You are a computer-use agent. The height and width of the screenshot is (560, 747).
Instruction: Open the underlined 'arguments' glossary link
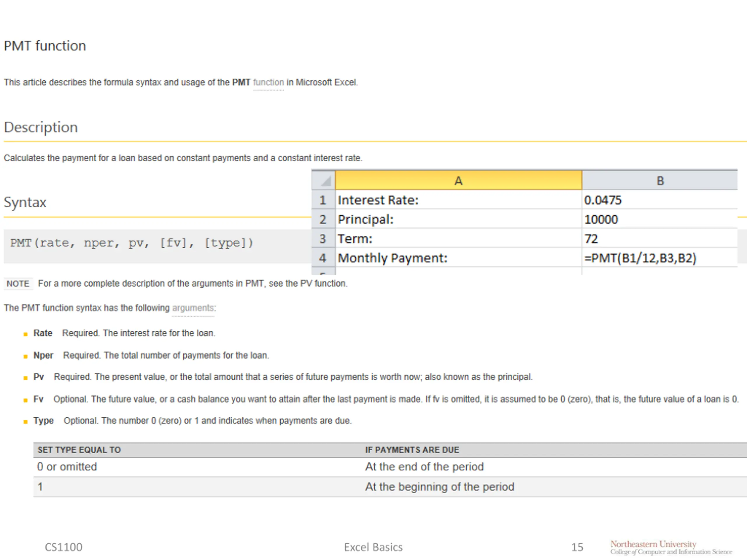click(x=193, y=308)
